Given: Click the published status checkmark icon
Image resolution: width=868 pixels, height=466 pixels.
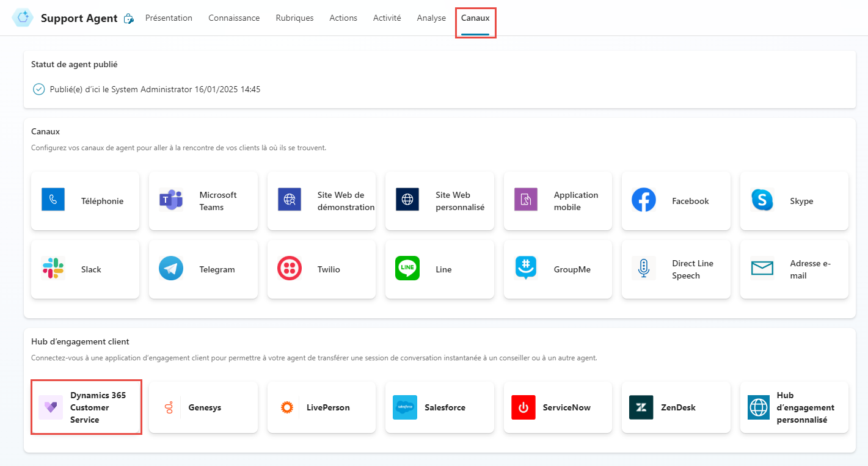Looking at the screenshot, I should coord(38,89).
